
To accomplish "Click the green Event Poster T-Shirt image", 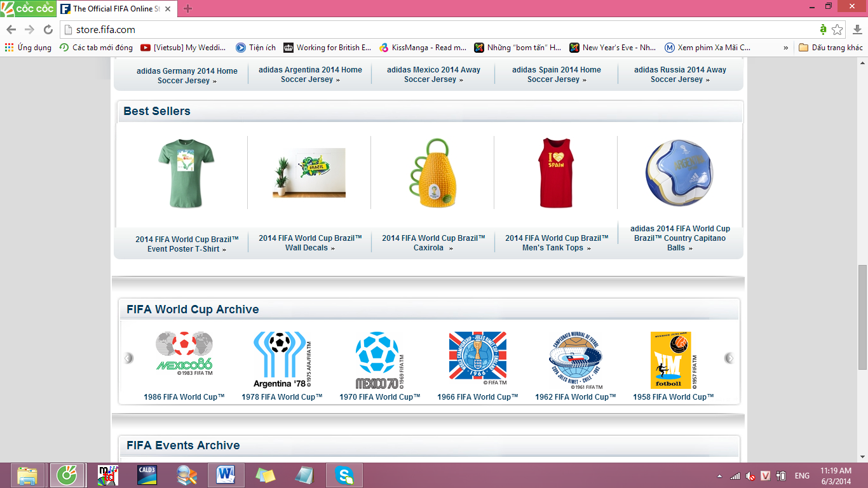I will [186, 173].
